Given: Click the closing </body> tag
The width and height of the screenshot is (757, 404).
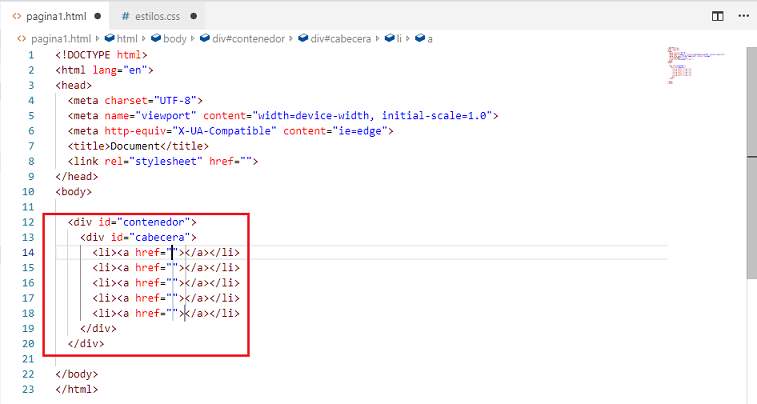Looking at the screenshot, I should click(77, 374).
